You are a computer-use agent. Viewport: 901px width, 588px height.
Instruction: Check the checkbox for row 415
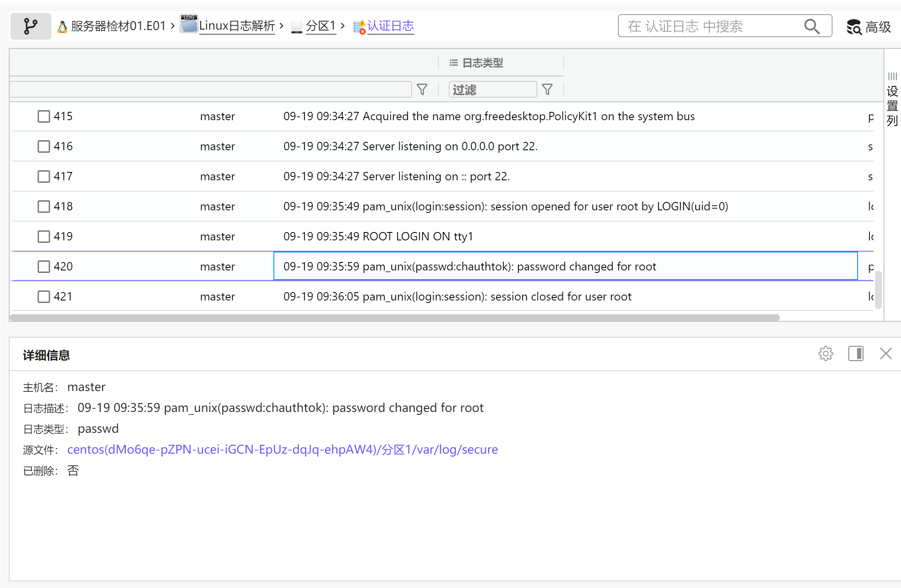coord(44,116)
